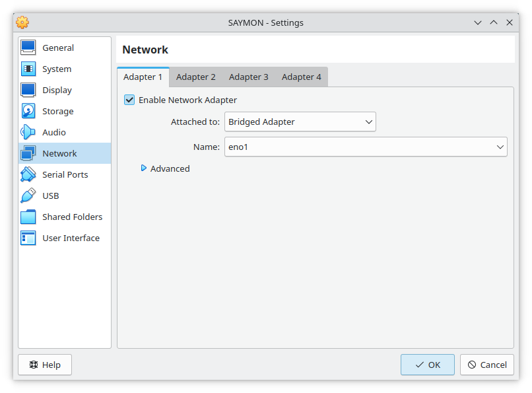Select the System chip icon
The image size is (532, 393).
[28, 69]
